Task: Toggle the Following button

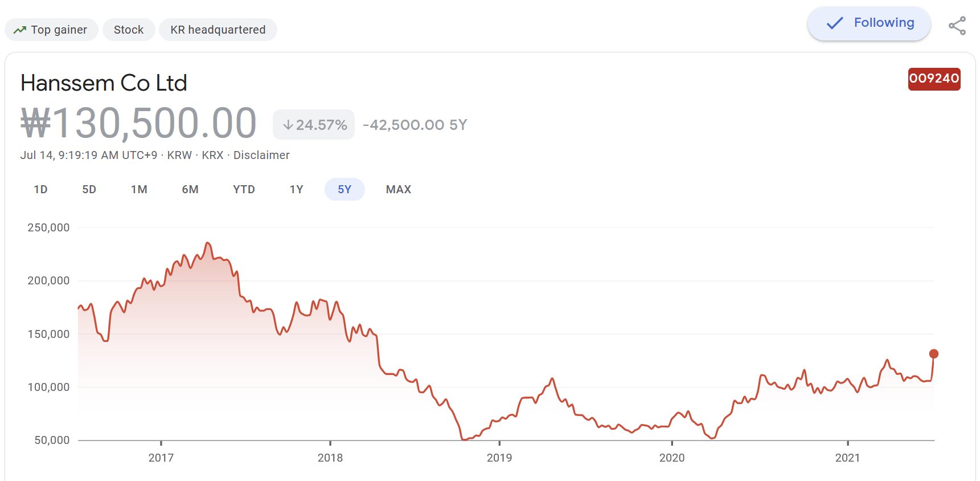Action: (x=869, y=23)
